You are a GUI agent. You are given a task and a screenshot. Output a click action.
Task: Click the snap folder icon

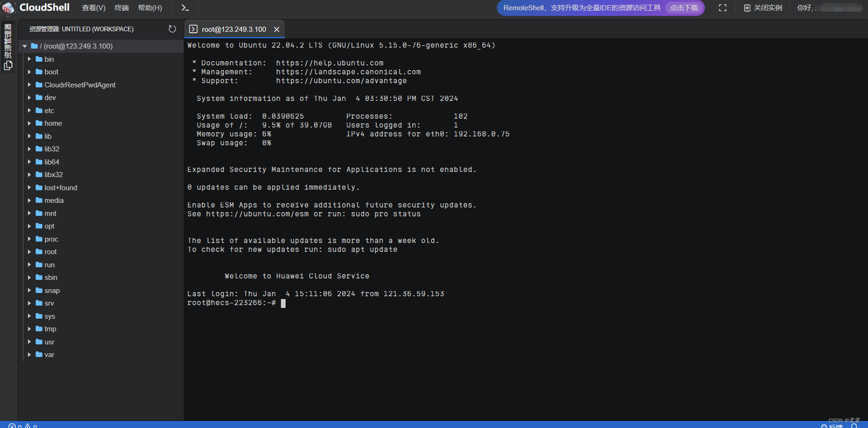[39, 290]
